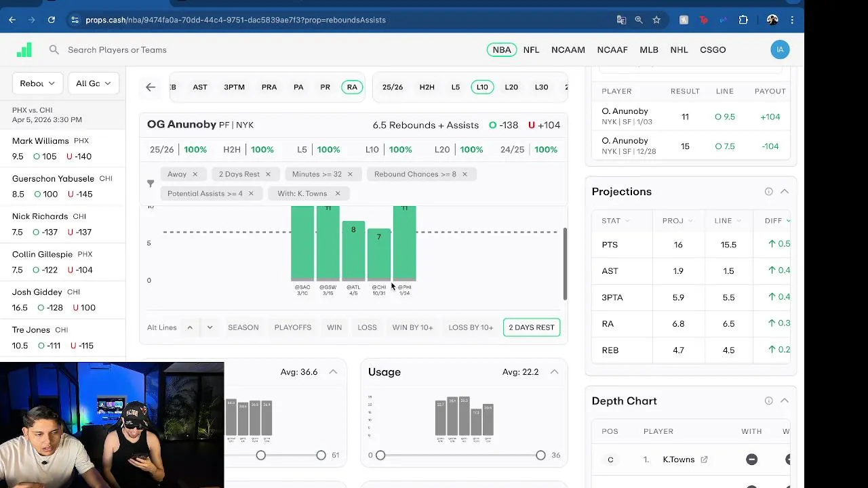Switch to the MLB league tab

649,49
